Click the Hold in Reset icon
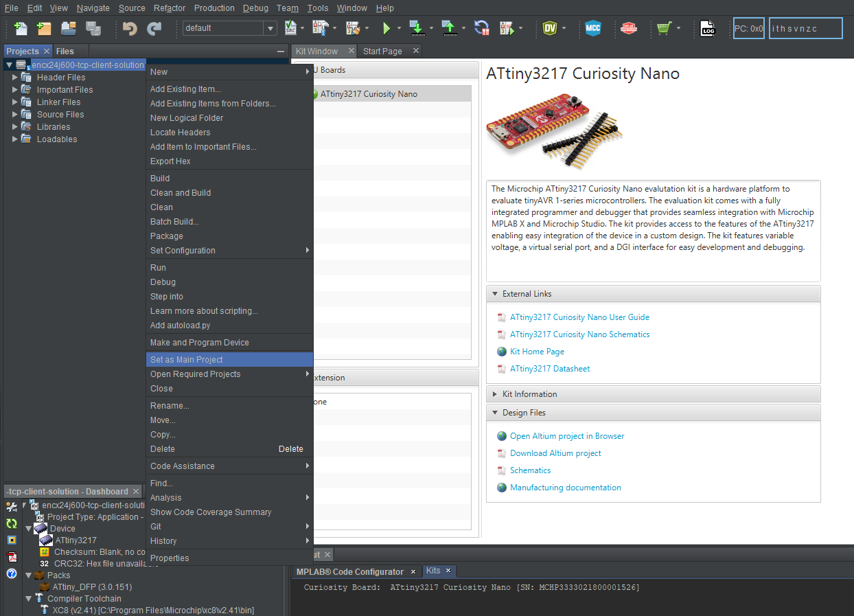 (482, 28)
